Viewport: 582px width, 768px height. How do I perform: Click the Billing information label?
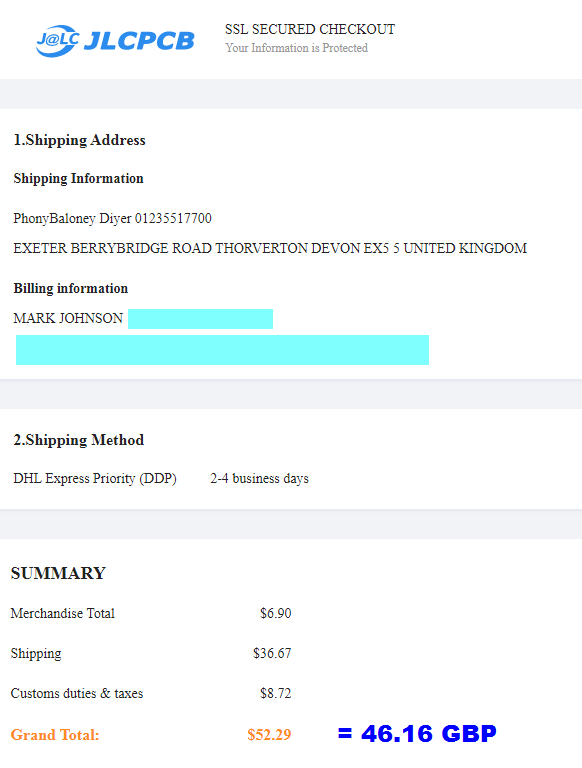71,288
